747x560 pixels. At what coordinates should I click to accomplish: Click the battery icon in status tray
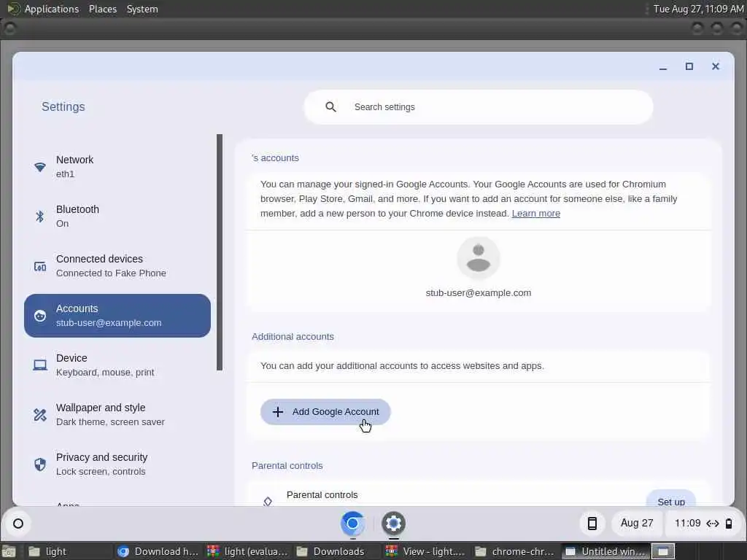click(x=729, y=524)
